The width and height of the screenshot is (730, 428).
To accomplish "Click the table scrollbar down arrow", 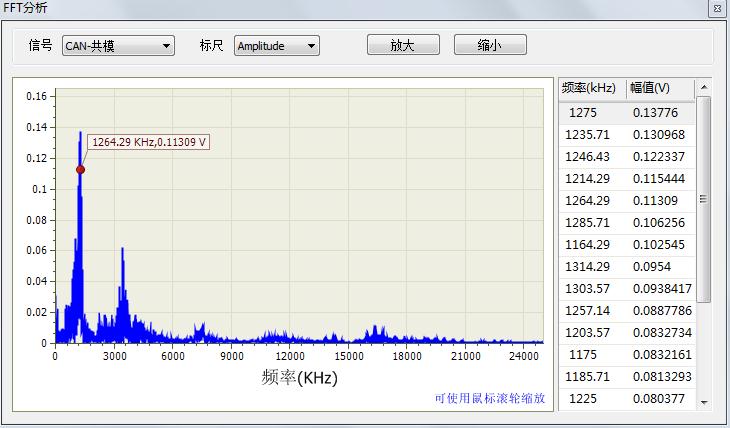I will click(704, 402).
